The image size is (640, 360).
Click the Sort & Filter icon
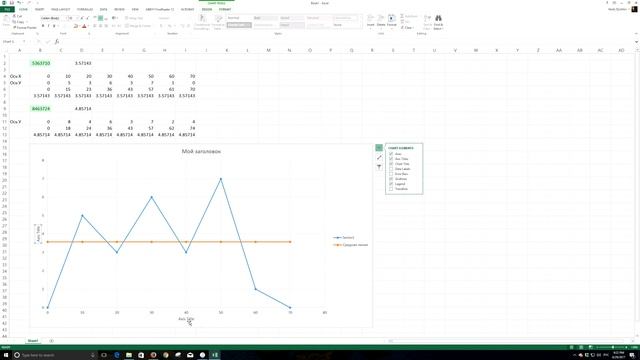pos(427,18)
